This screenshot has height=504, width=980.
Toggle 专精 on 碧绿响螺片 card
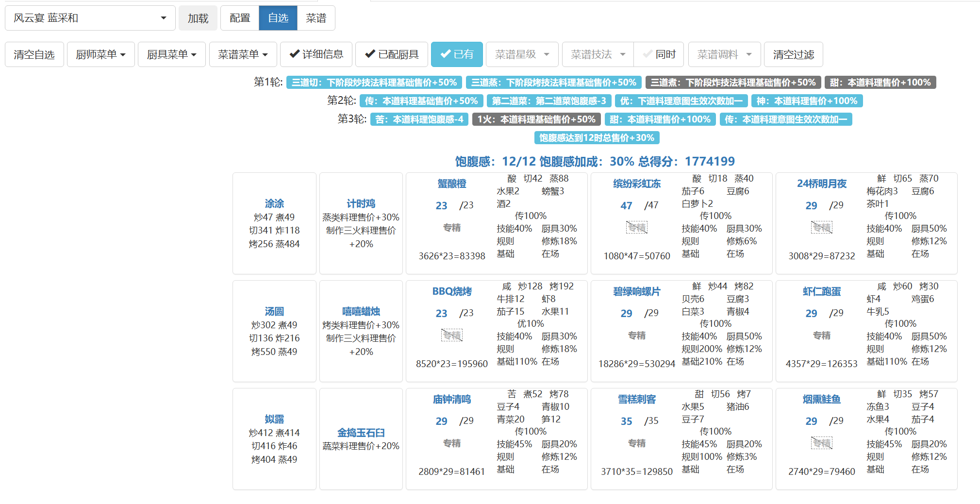pyautogui.click(x=637, y=336)
